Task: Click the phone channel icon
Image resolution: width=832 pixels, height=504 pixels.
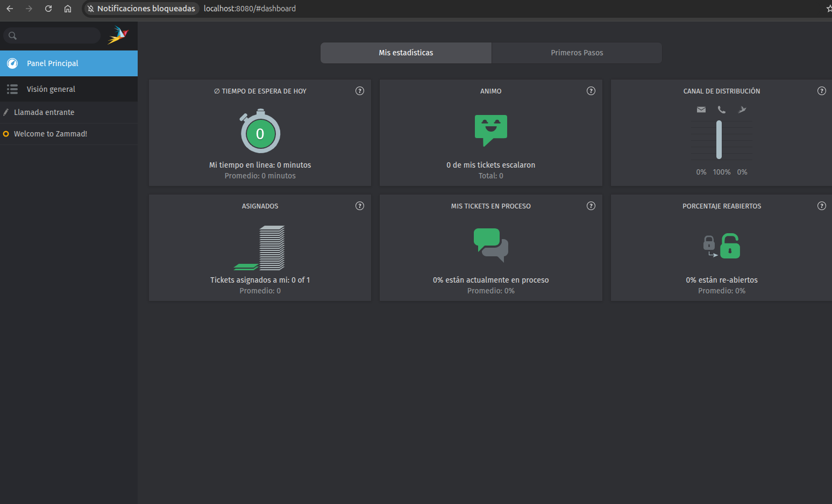Action: point(721,110)
